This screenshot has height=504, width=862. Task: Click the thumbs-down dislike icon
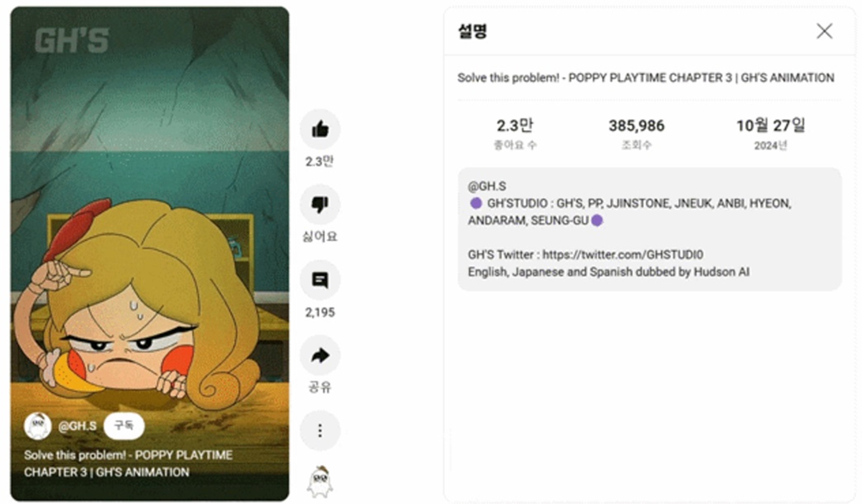[320, 204]
